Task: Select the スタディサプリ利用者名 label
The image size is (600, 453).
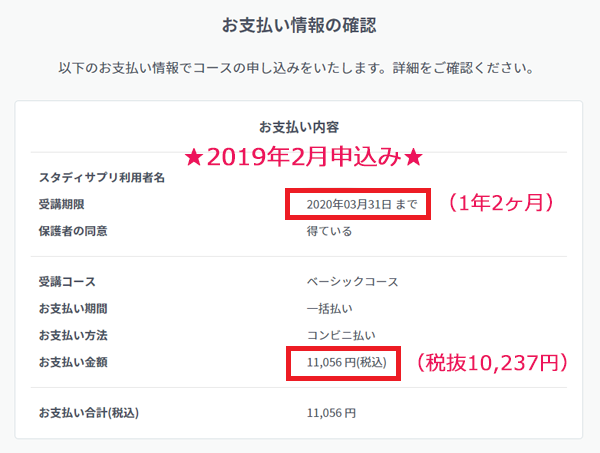Action: (x=102, y=178)
